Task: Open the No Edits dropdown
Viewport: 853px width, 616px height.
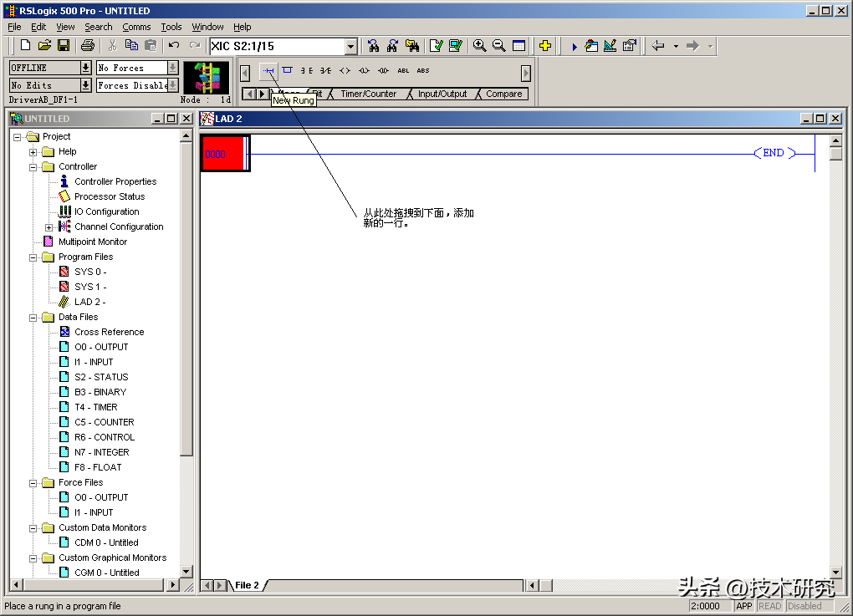Action: point(85,85)
